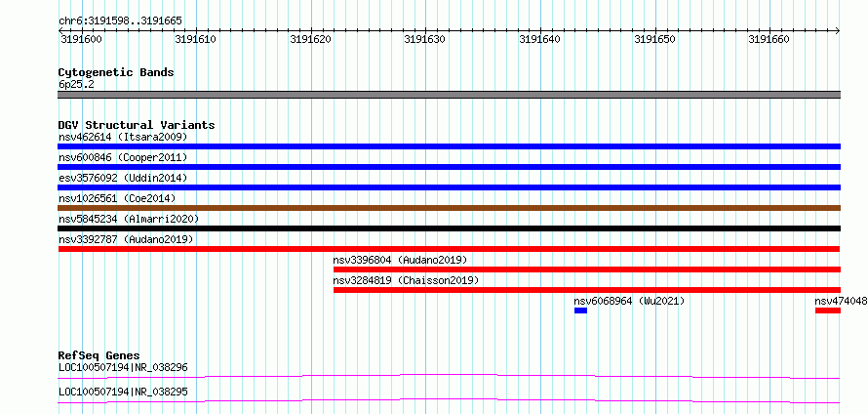Image resolution: width=868 pixels, height=414 pixels.
Task: Click the left arrowhead of the ruler
Action: pos(59,30)
